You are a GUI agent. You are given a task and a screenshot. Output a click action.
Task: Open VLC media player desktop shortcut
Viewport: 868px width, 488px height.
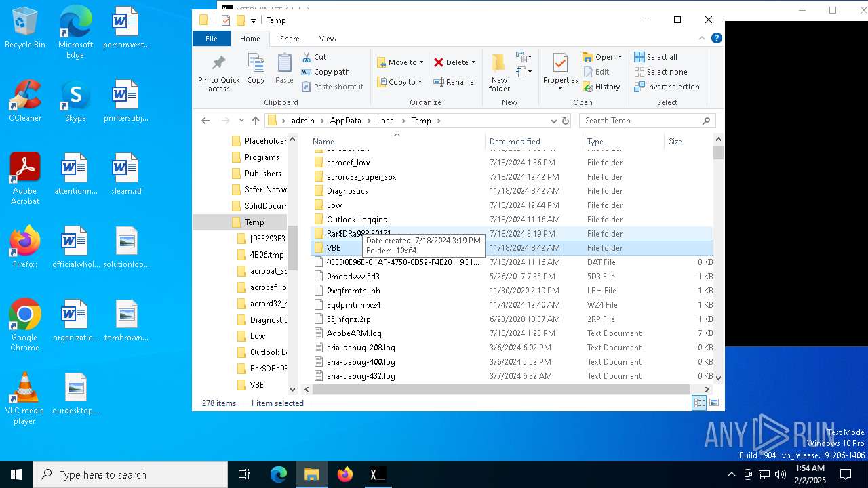[x=25, y=399]
